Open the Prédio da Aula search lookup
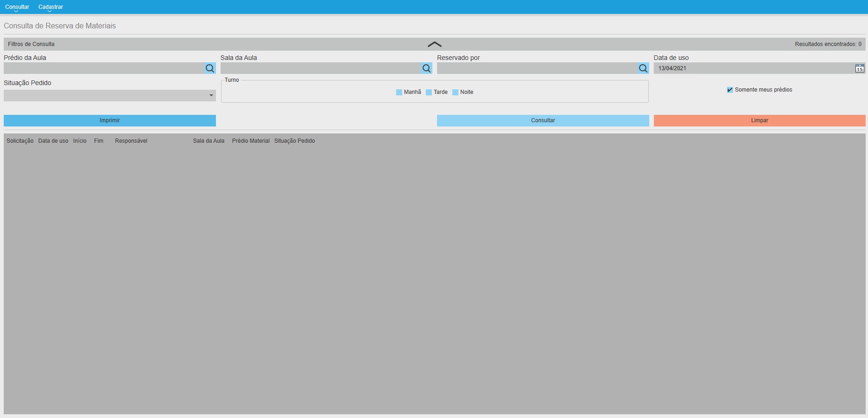This screenshot has width=868, height=418. 210,68
